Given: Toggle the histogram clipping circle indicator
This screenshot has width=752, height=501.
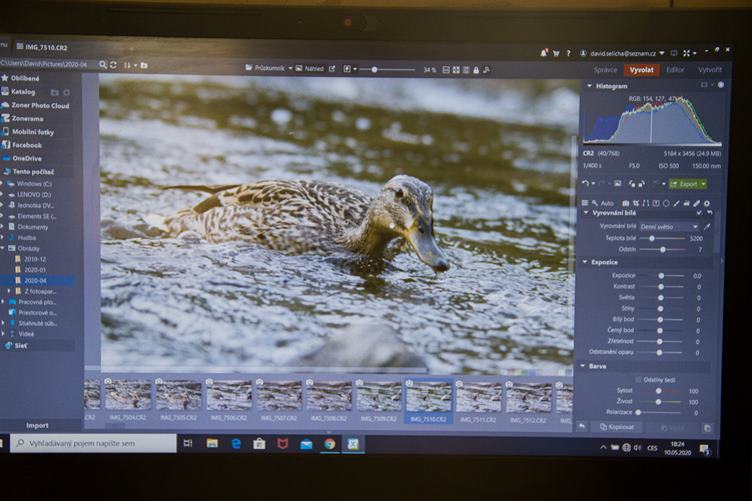Looking at the screenshot, I should 721,85.
